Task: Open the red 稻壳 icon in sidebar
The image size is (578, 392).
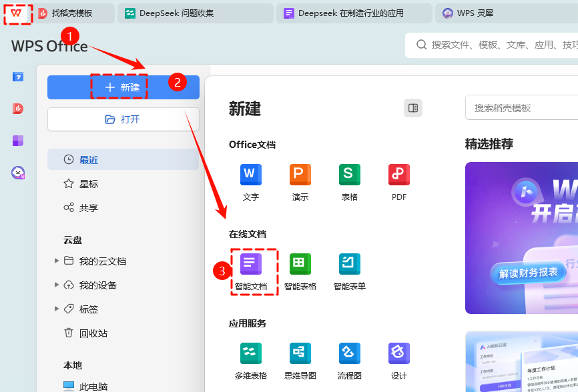Action: [x=18, y=108]
